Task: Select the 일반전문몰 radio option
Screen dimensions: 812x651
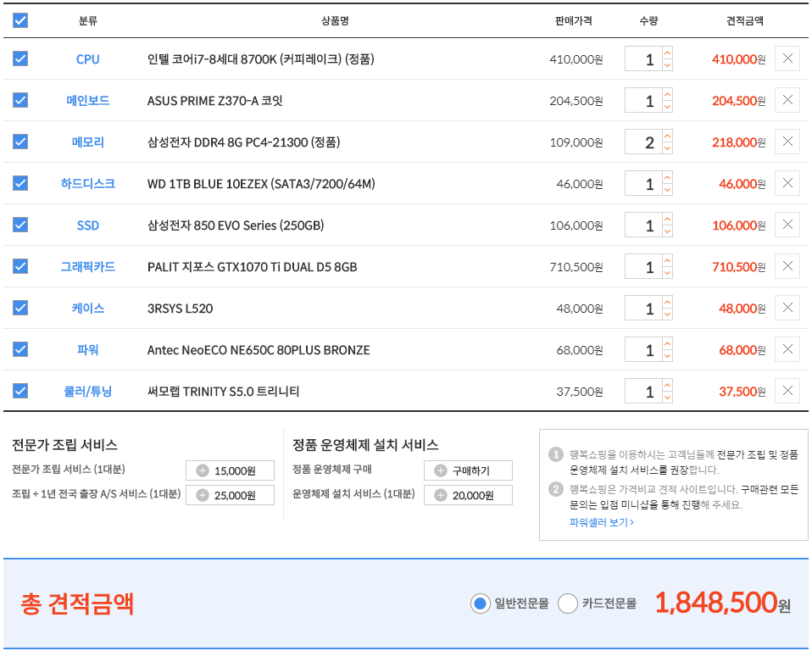Action: [480, 604]
